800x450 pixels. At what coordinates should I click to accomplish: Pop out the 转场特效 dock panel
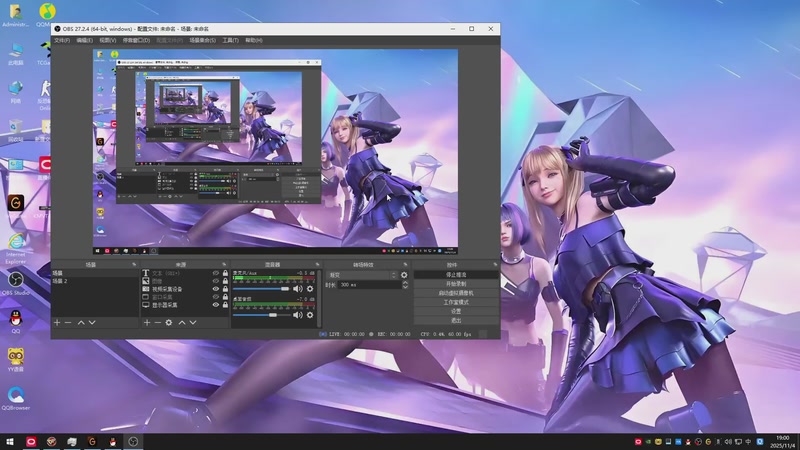pyautogui.click(x=406, y=265)
